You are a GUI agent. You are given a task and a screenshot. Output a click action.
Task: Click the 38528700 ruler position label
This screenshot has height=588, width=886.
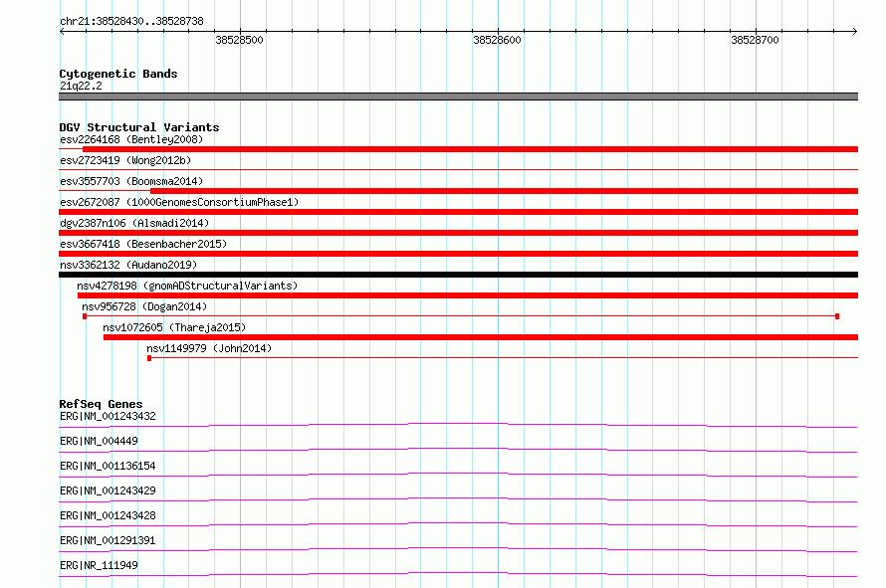click(755, 40)
